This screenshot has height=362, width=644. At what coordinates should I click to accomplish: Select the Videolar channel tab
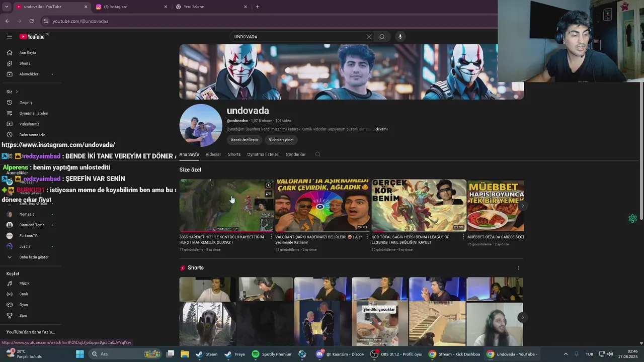coord(213,154)
